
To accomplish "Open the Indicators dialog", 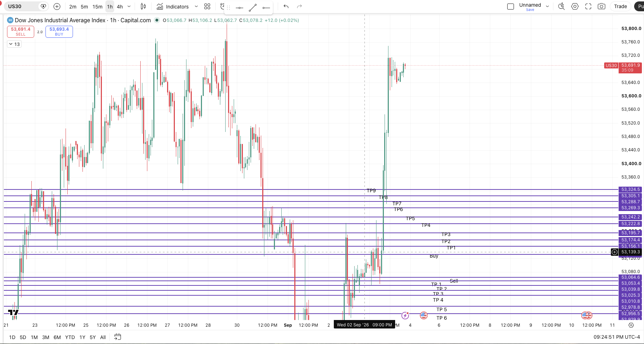I will pos(173,7).
